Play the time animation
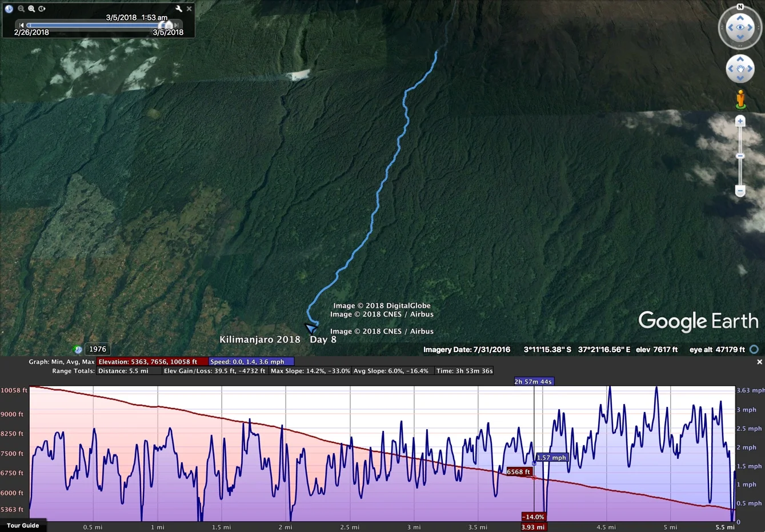The height and width of the screenshot is (532, 765). point(42,9)
